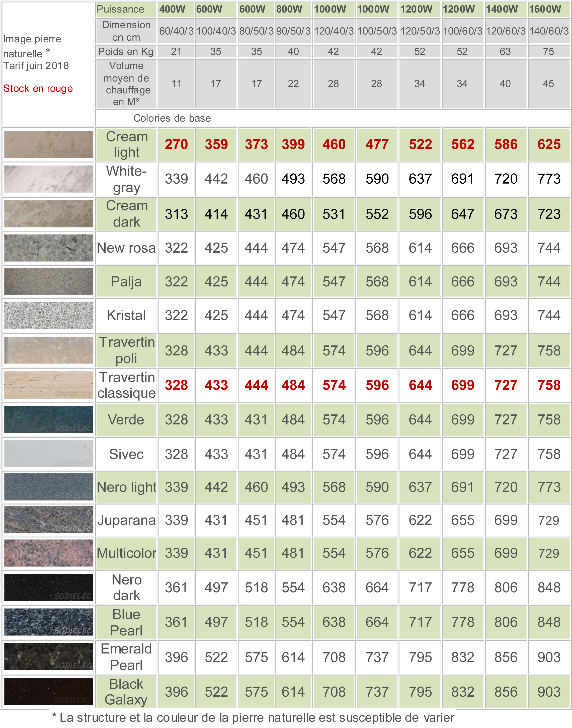Click the Travertin classique sample image
The image size is (572, 728).
tap(49, 385)
